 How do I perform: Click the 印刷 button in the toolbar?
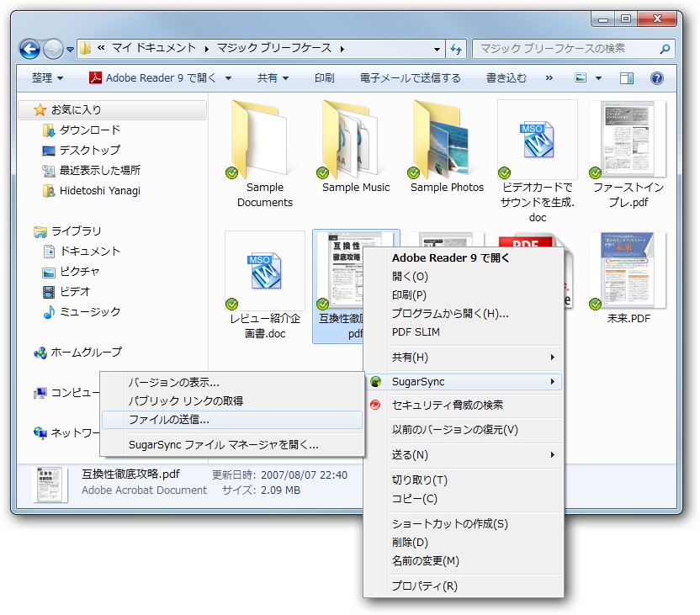(323, 77)
